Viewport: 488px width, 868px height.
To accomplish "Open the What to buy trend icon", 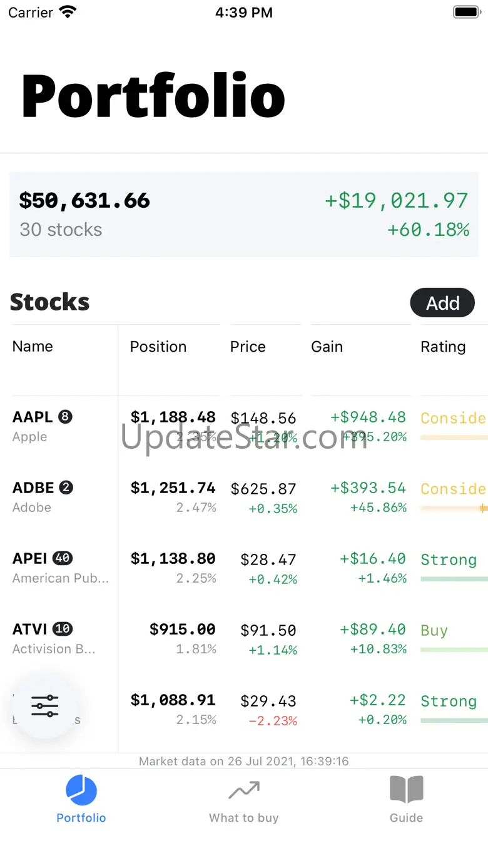I will coord(243,790).
